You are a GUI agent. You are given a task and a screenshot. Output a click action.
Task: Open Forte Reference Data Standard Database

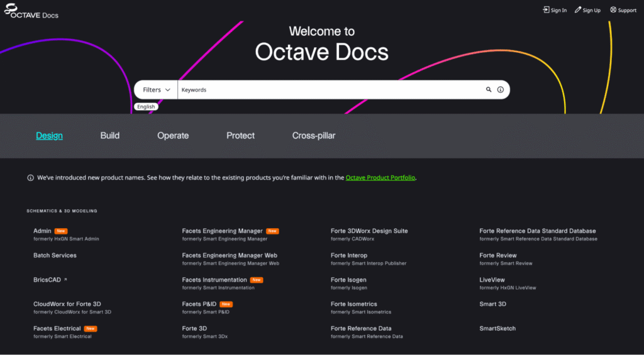pos(538,231)
